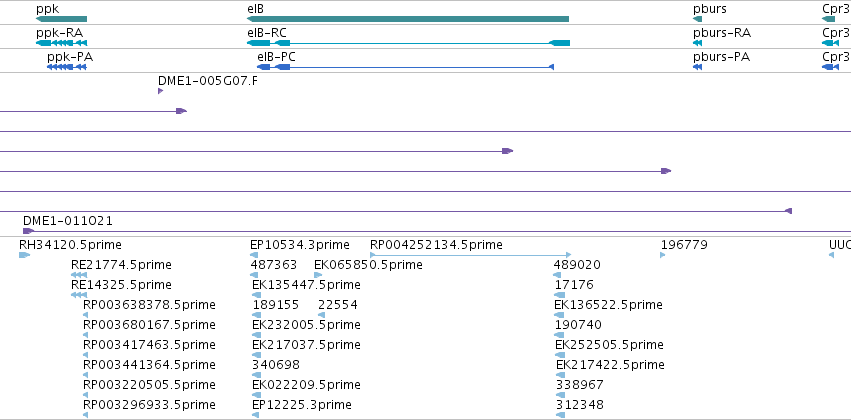Click the pburs-RA transcript glyph
The image size is (851, 420).
point(697,43)
